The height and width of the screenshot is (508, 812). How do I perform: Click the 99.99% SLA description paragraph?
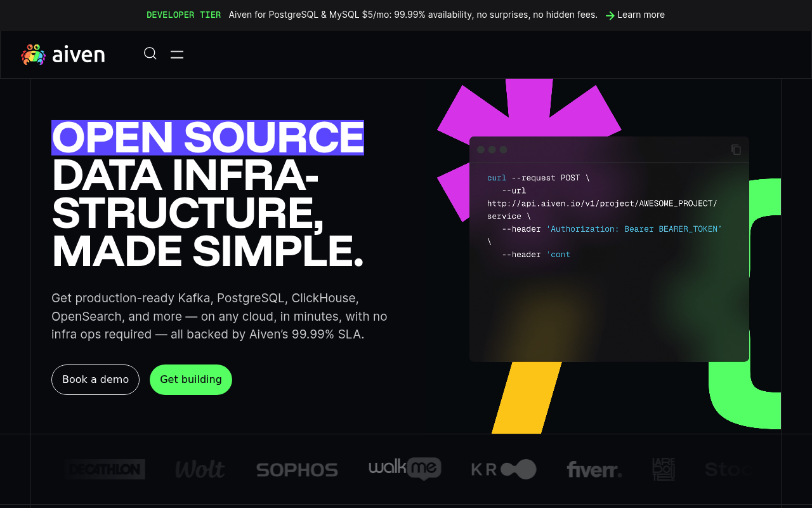pos(219,316)
